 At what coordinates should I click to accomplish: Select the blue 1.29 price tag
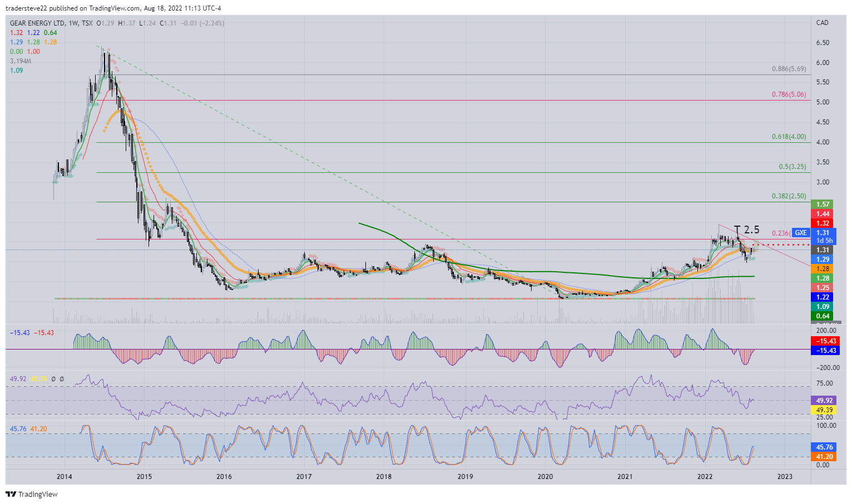pos(823,260)
